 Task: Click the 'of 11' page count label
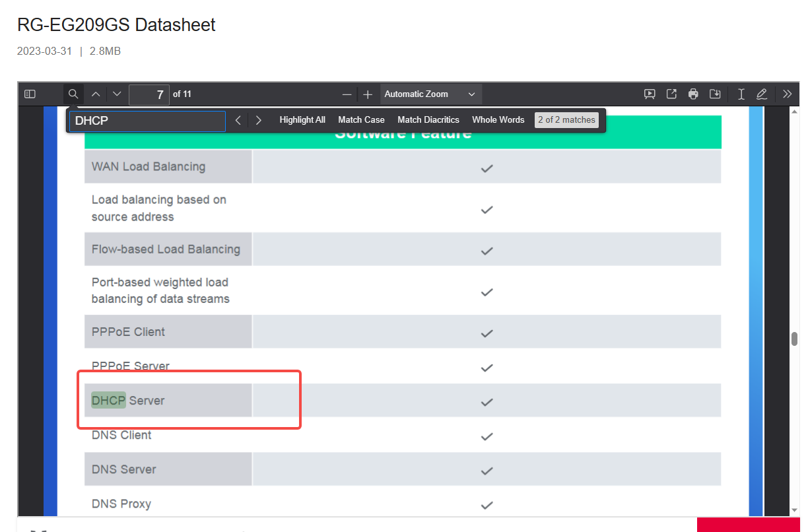(x=182, y=94)
